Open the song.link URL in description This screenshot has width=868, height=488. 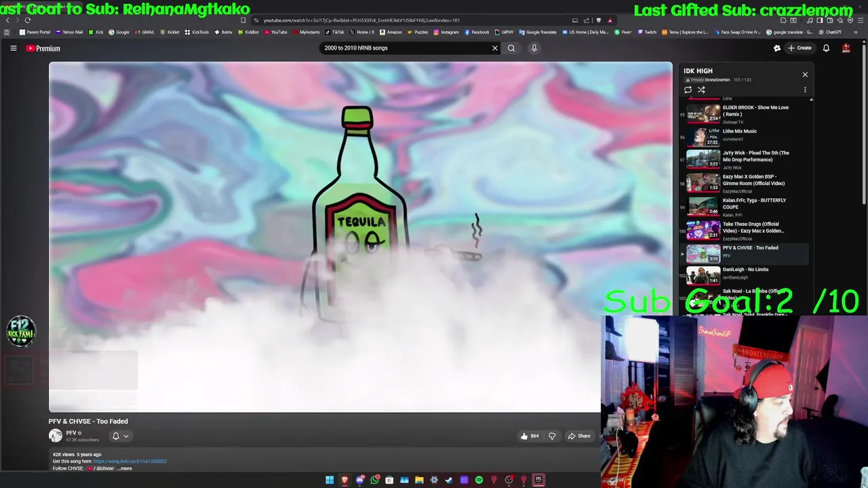tap(130, 462)
